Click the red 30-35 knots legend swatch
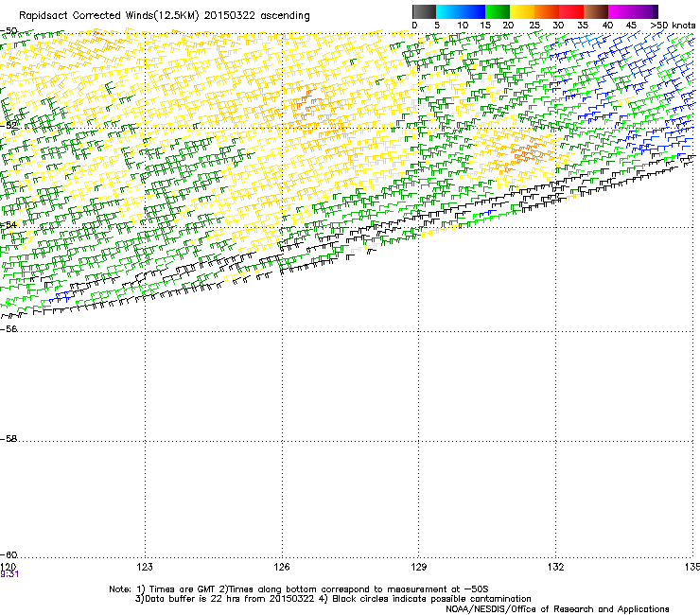The image size is (700, 615). click(x=571, y=11)
